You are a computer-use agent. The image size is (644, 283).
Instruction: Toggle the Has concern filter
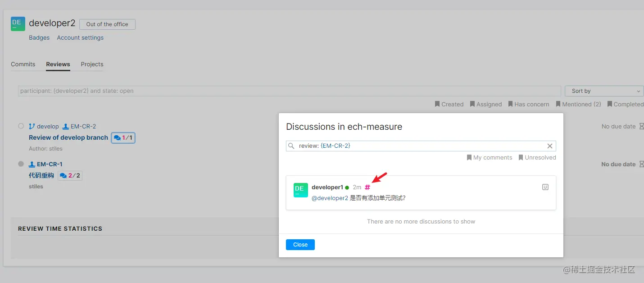[529, 104]
